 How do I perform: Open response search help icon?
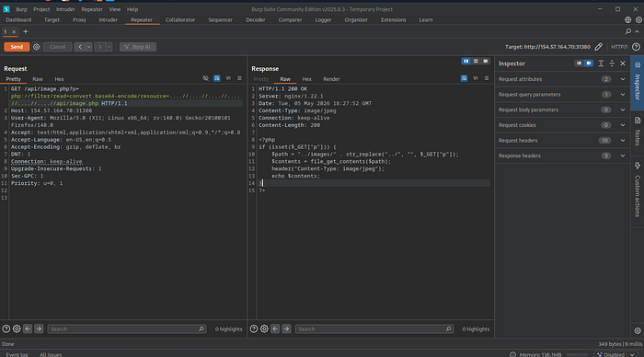[254, 328]
